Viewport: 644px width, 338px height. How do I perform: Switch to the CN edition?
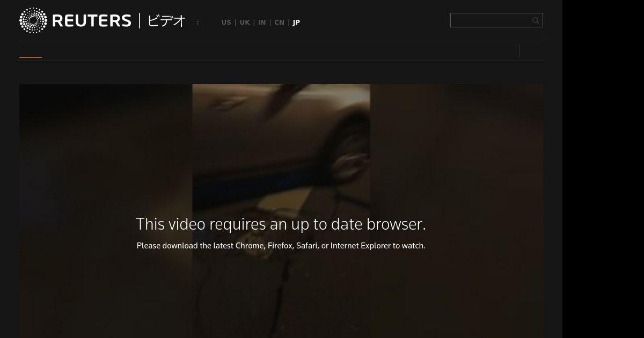tap(279, 23)
